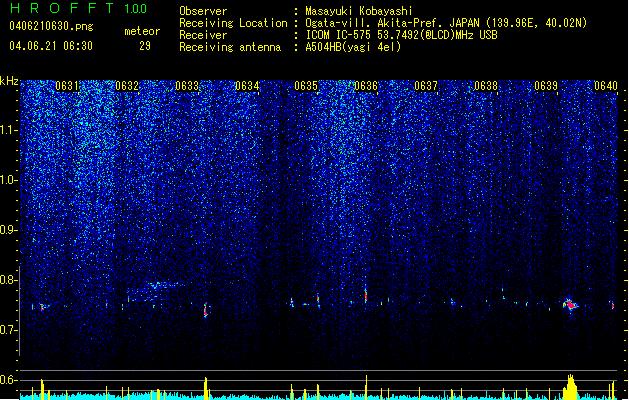This screenshot has height=400, width=629.
Task: Click the 1.1 kHz axis label
Action: 9,130
